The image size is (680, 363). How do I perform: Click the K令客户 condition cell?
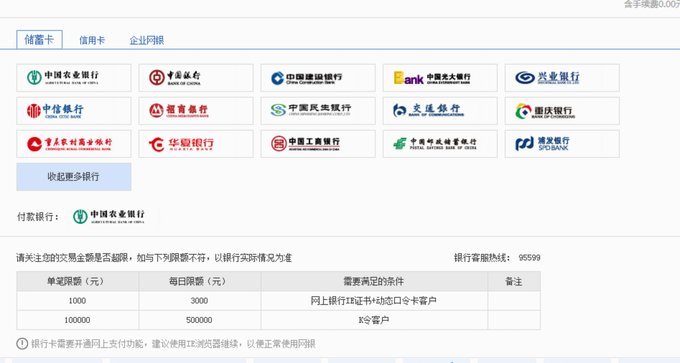374,320
